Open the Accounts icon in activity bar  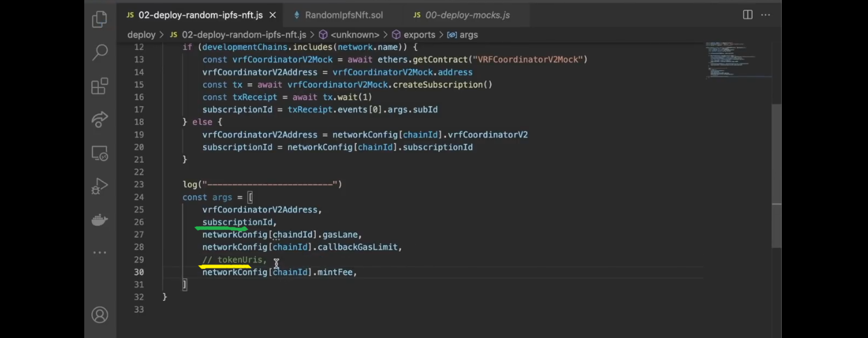[100, 314]
